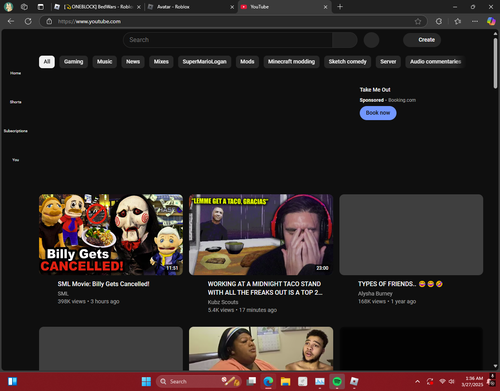Play the midnight taco stand video thumbnail
The image size is (500, 391).
[x=261, y=235]
